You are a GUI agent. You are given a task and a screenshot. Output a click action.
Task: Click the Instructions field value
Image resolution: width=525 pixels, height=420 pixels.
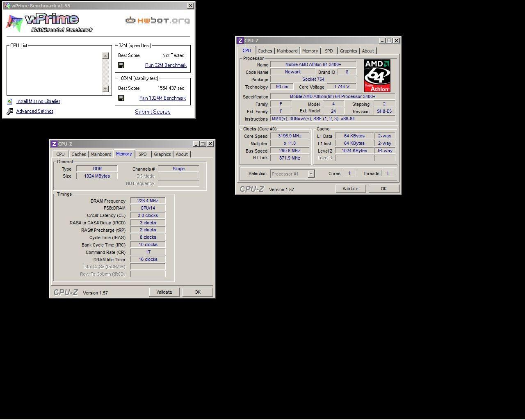click(333, 119)
